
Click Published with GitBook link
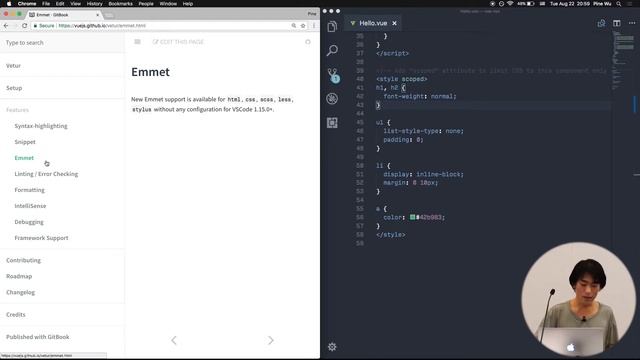pos(38,337)
